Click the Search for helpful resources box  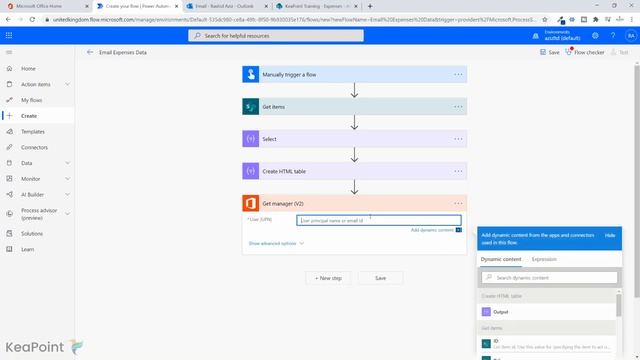pyautogui.click(x=276, y=36)
